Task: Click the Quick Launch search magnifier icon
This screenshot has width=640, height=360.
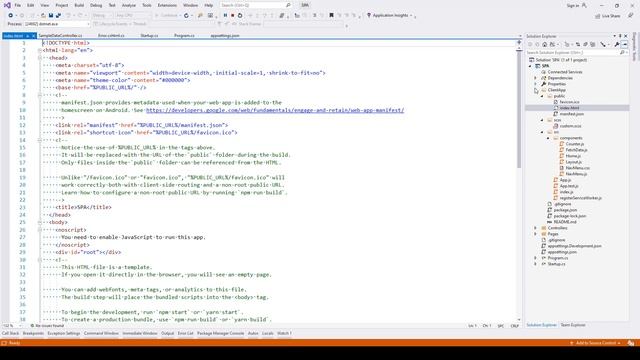Action: [x=288, y=5]
